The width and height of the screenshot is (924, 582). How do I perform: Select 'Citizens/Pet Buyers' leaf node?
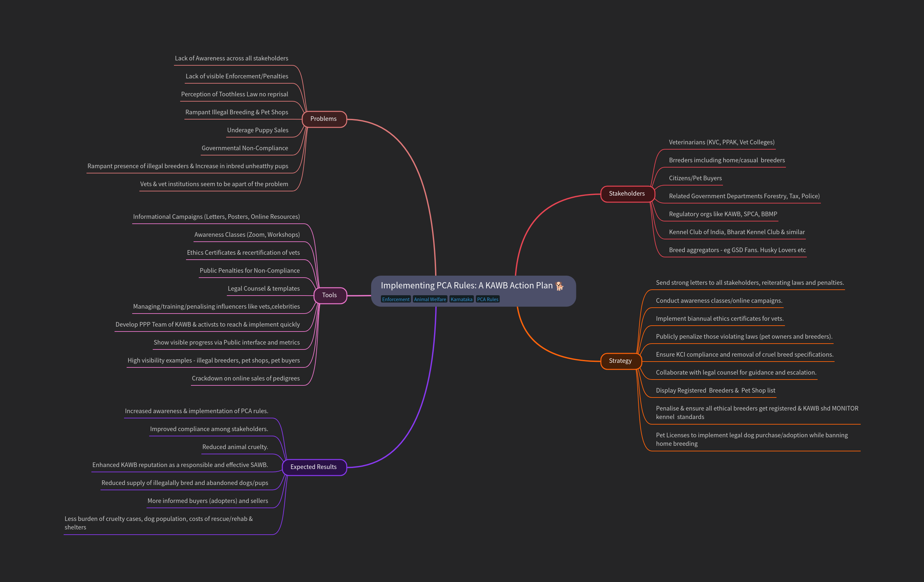tap(695, 178)
